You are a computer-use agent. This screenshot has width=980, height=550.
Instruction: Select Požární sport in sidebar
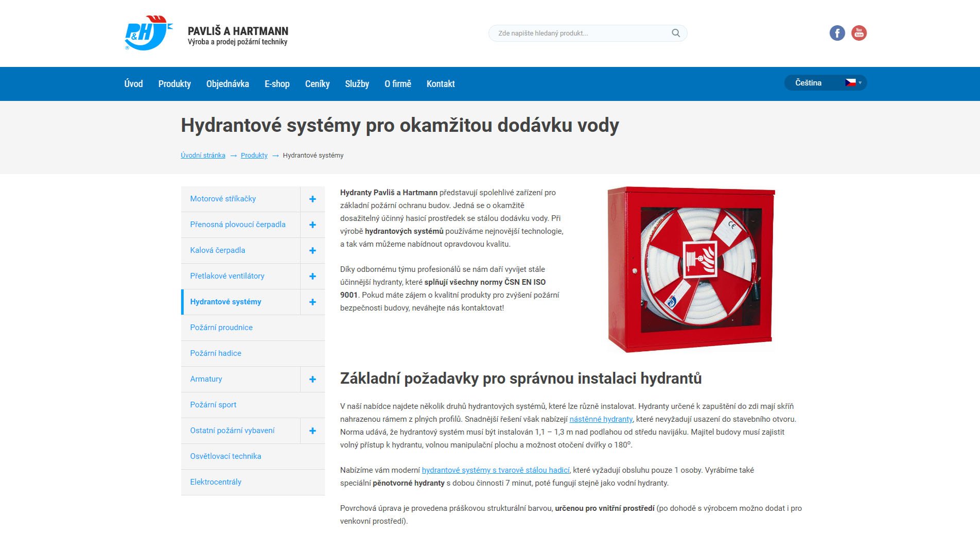[x=253, y=405]
